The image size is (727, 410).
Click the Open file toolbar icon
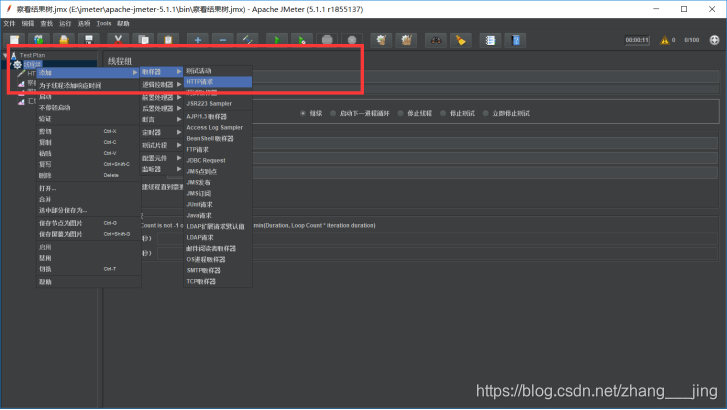[64, 40]
